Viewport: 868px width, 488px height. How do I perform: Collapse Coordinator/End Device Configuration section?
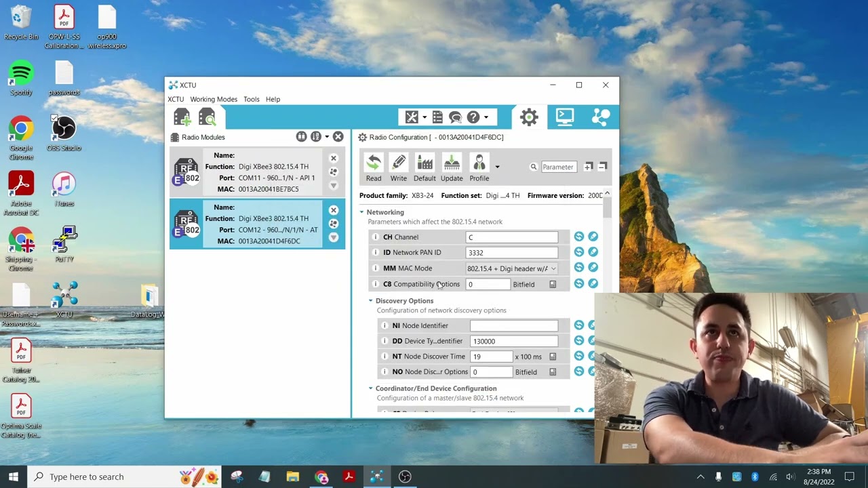[371, 388]
